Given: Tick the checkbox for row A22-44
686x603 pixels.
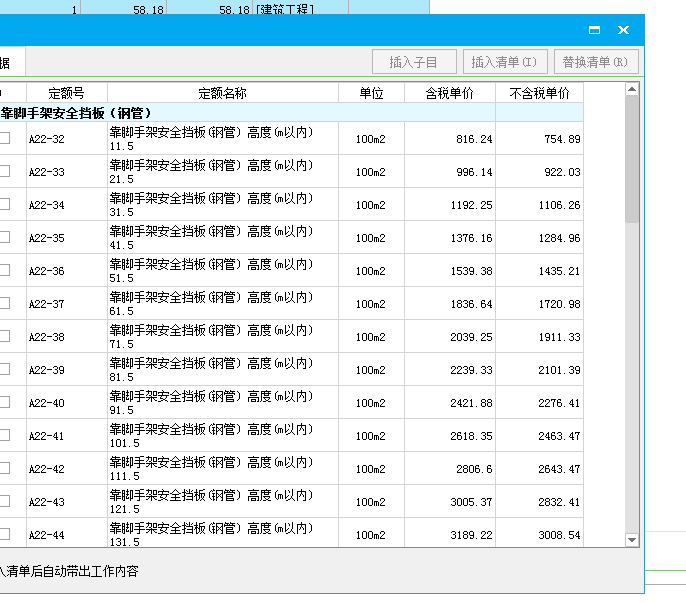Looking at the screenshot, I should click(x=5, y=534).
